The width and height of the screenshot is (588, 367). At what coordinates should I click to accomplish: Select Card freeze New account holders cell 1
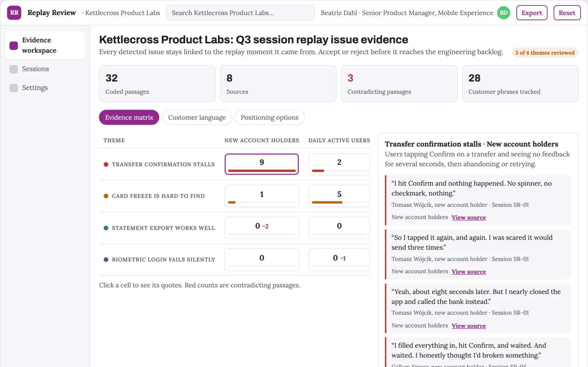pos(262,196)
